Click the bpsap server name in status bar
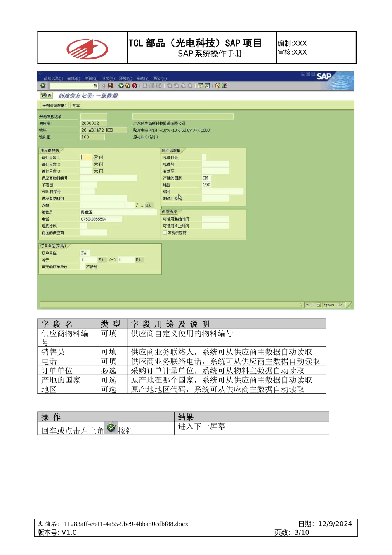The width and height of the screenshot is (392, 555). [x=329, y=305]
